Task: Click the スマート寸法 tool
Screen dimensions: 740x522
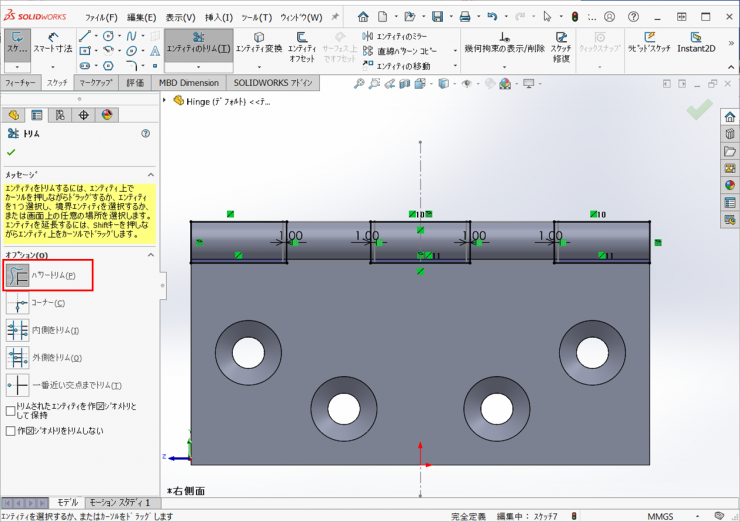Action: (53, 43)
